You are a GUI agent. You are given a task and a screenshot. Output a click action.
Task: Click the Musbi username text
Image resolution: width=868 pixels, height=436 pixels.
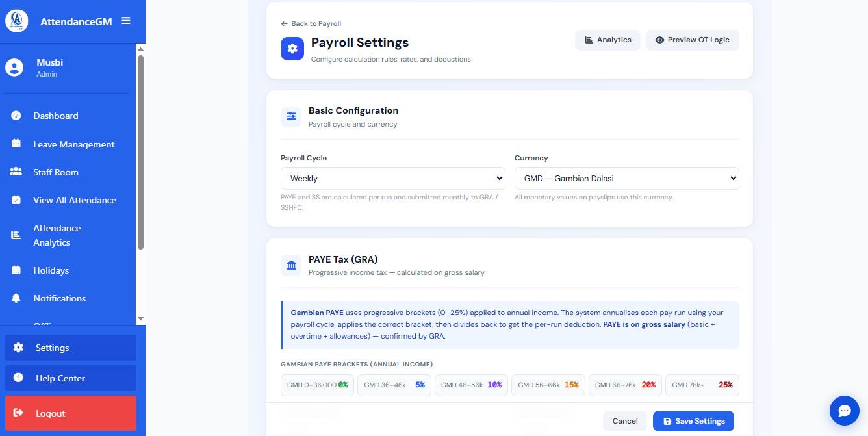pyautogui.click(x=50, y=62)
